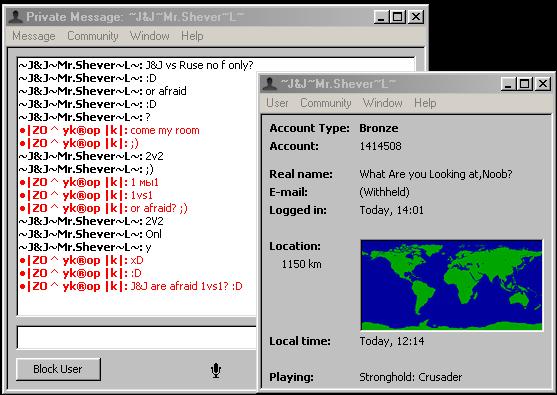Maximize the Mr.Shever profile window

(525, 84)
